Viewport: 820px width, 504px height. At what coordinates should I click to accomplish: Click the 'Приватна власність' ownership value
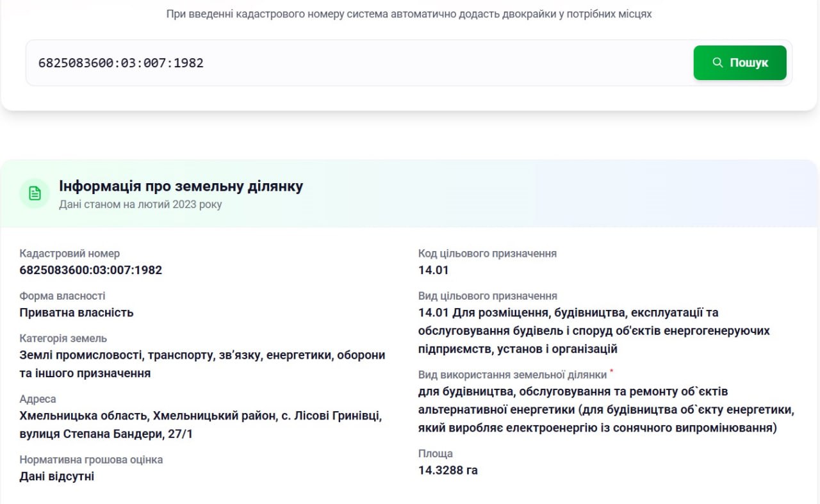[x=76, y=313]
